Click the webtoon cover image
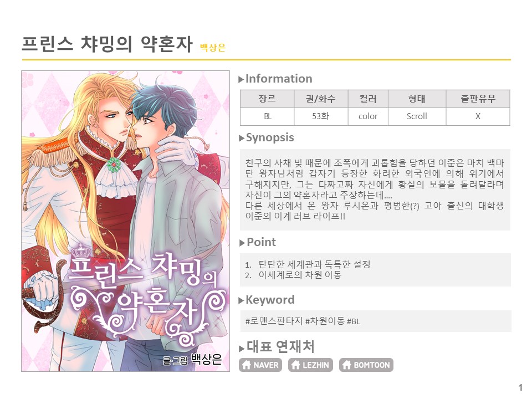Image resolution: width=532 pixels, height=399 pixels. point(126,221)
